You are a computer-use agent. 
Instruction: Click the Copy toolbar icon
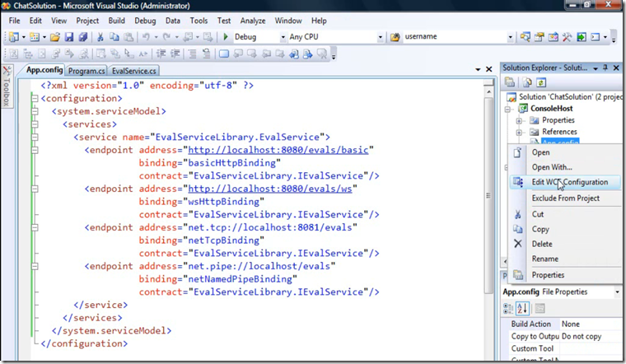pos(114,37)
